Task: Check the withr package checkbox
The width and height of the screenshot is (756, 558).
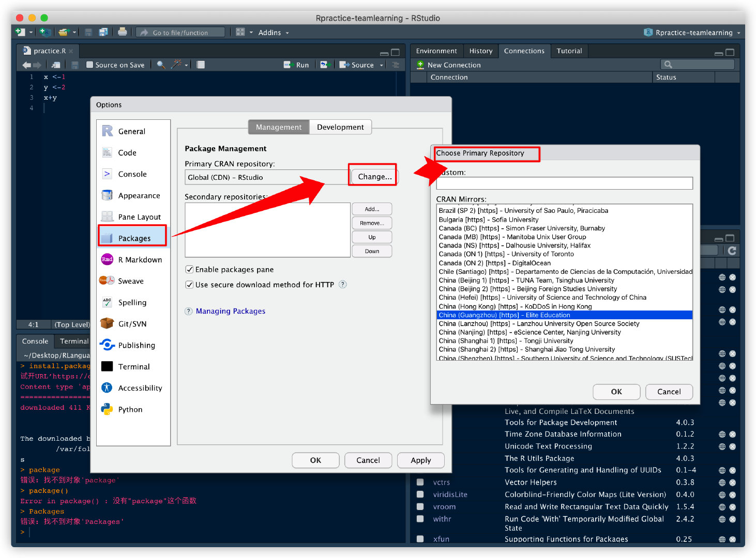Action: (420, 519)
